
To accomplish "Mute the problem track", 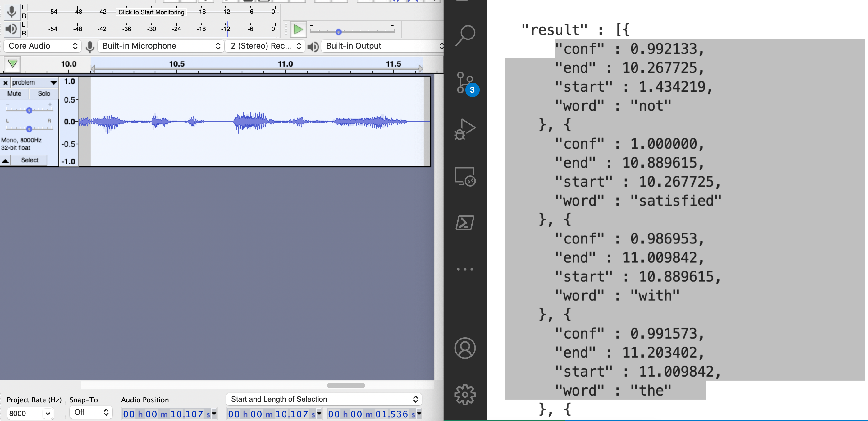I will click(x=14, y=94).
